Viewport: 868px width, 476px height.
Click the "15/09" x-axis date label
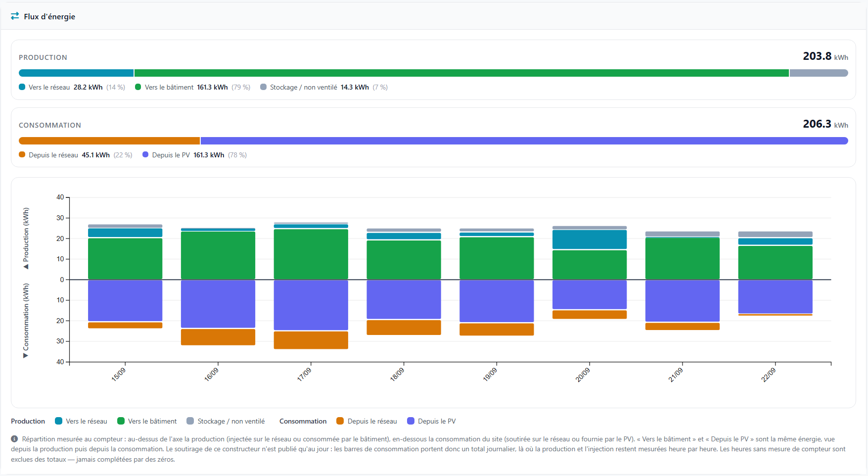point(119,375)
